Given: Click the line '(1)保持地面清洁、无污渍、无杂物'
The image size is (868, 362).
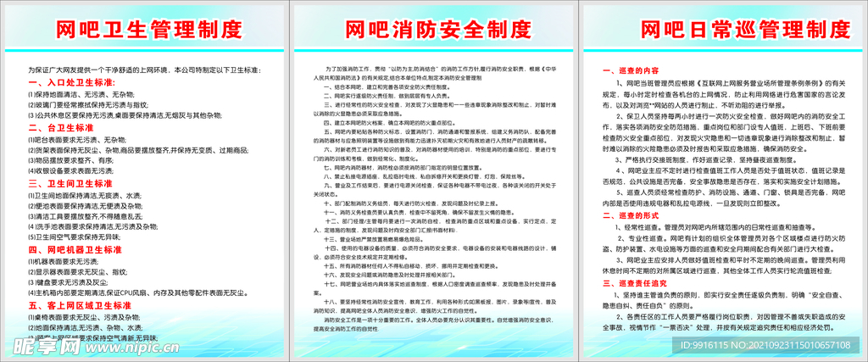Looking at the screenshot, I should 81,93.
